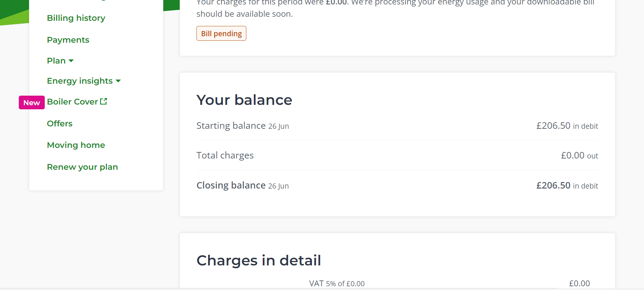Click the Your balance heading
This screenshot has width=644, height=290.
(244, 100)
